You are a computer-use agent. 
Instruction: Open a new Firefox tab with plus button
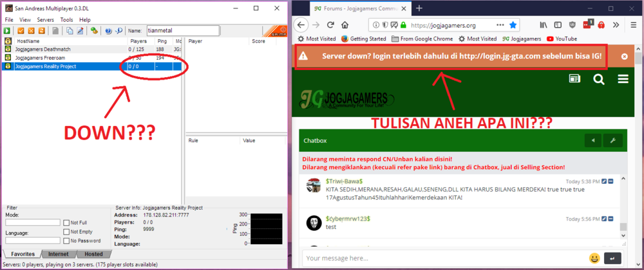tap(419, 8)
